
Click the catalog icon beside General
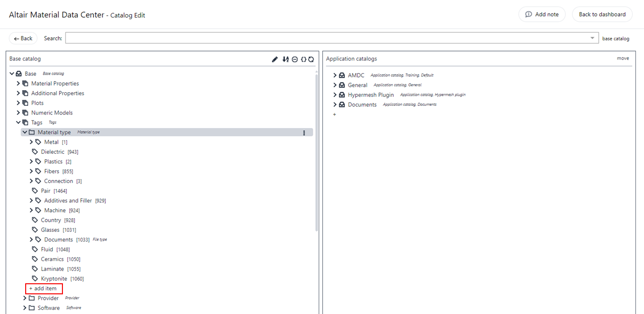click(x=341, y=85)
